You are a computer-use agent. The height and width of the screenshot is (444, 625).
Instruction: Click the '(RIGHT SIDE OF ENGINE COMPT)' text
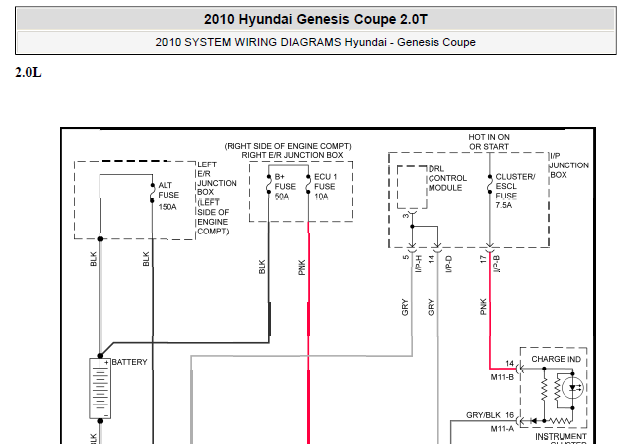click(288, 146)
